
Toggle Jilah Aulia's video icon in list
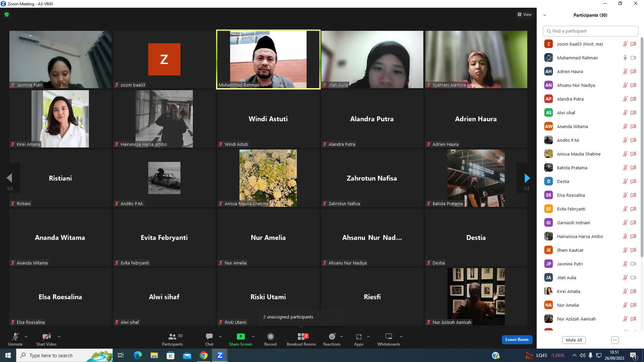[633, 278]
